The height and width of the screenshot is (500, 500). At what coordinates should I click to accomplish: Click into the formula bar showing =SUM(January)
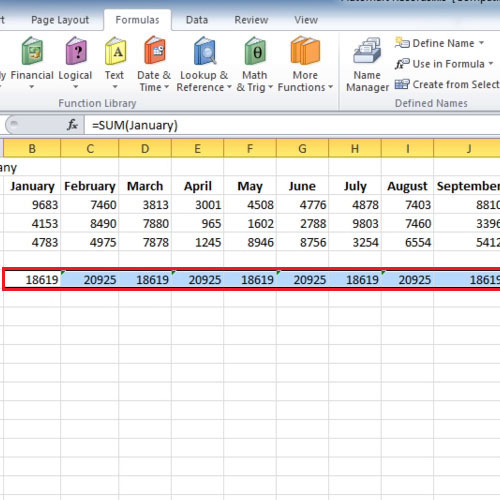click(292, 125)
